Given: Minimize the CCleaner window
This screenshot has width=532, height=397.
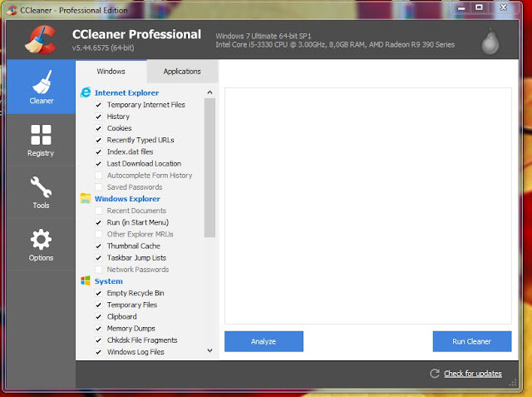Looking at the screenshot, I should coord(461,7).
